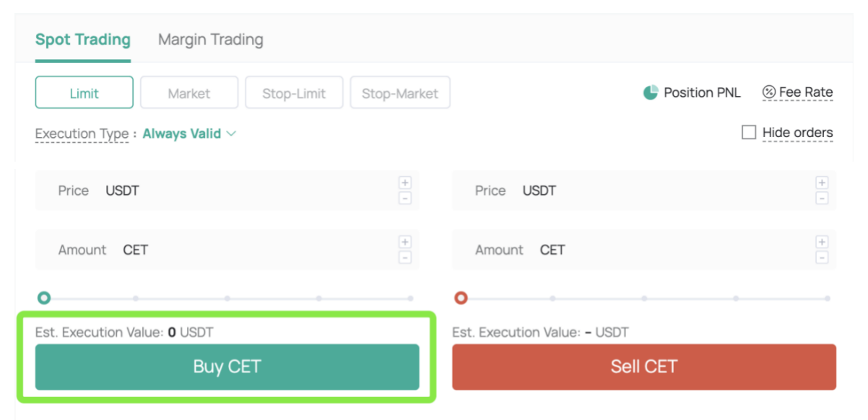Click the Fee Rate percent icon
Image resolution: width=868 pixels, height=420 pixels.
769,92
